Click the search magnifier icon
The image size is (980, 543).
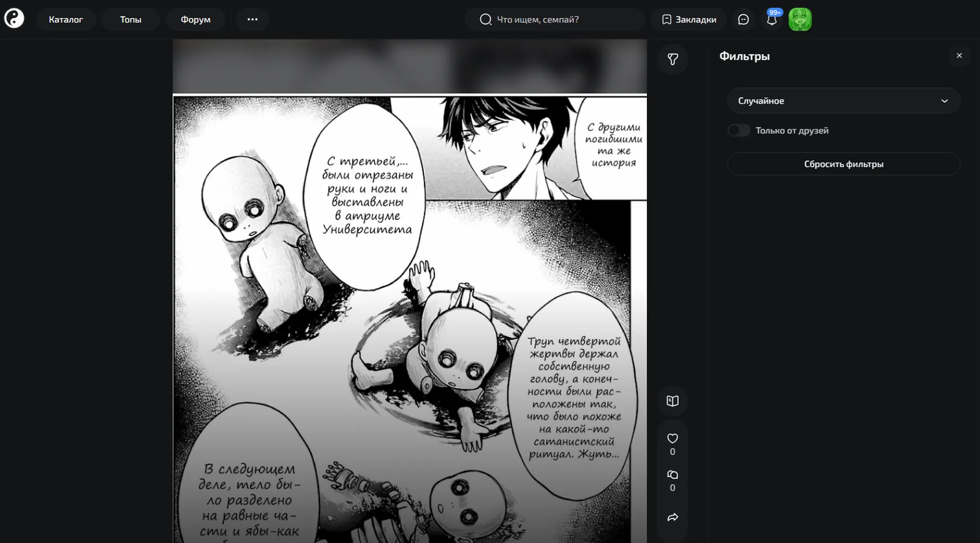pyautogui.click(x=486, y=20)
